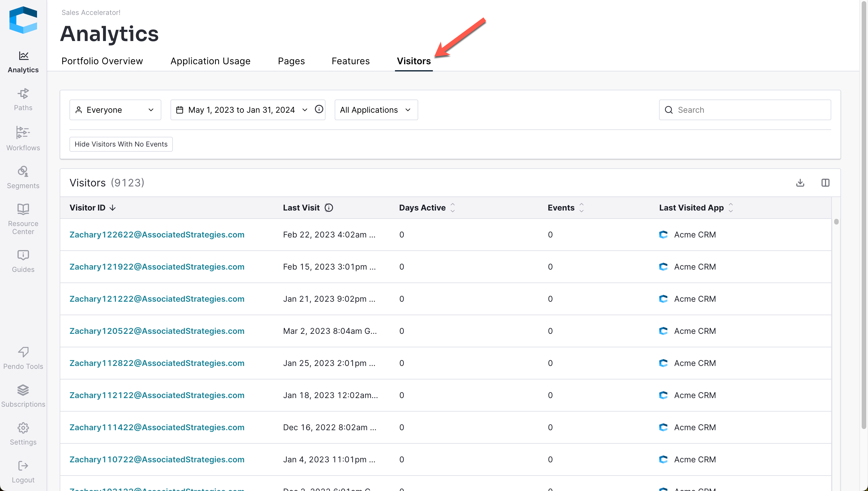Open visitor Zachary112822@AssociatedStrategies.com
This screenshot has height=491, width=868.
click(157, 363)
